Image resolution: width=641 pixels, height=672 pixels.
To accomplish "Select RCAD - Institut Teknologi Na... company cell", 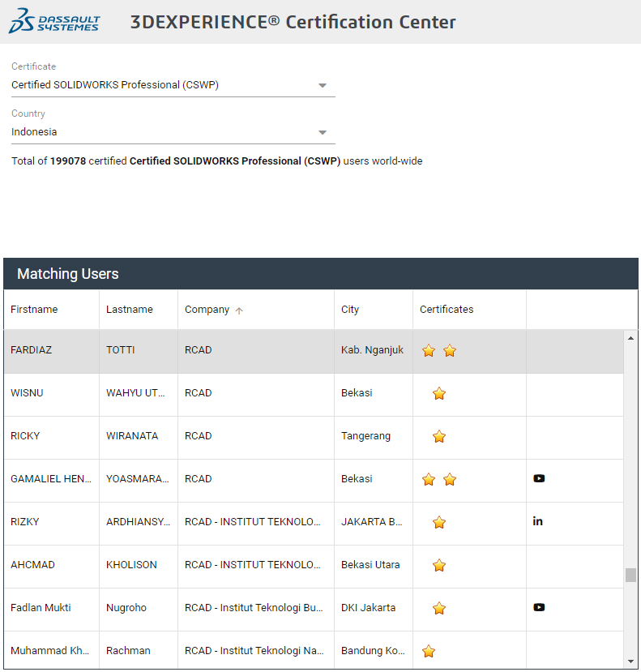I will tap(256, 650).
